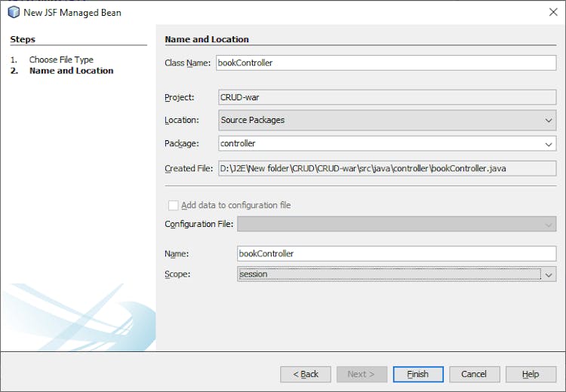Screen dimensions: 566x392
Task: Select Choose File Type step
Action: pos(61,60)
